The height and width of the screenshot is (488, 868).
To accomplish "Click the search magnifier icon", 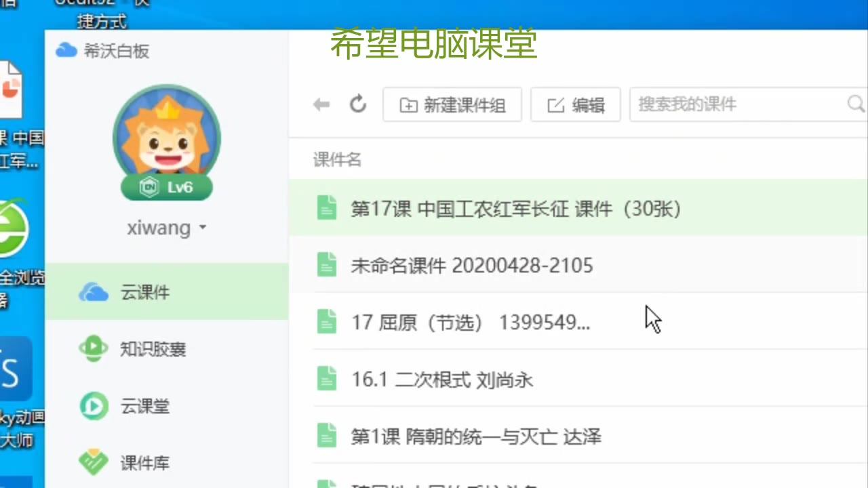I will [x=856, y=104].
